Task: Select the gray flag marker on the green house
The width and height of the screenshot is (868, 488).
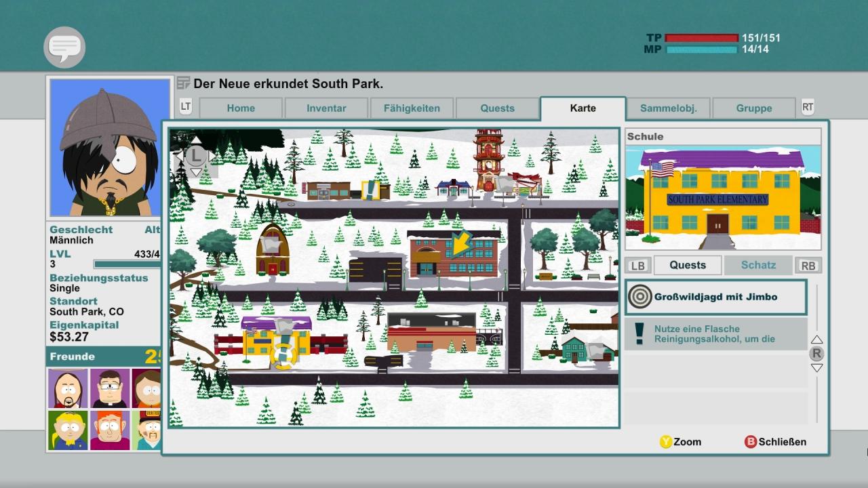Action: pyautogui.click(x=597, y=350)
